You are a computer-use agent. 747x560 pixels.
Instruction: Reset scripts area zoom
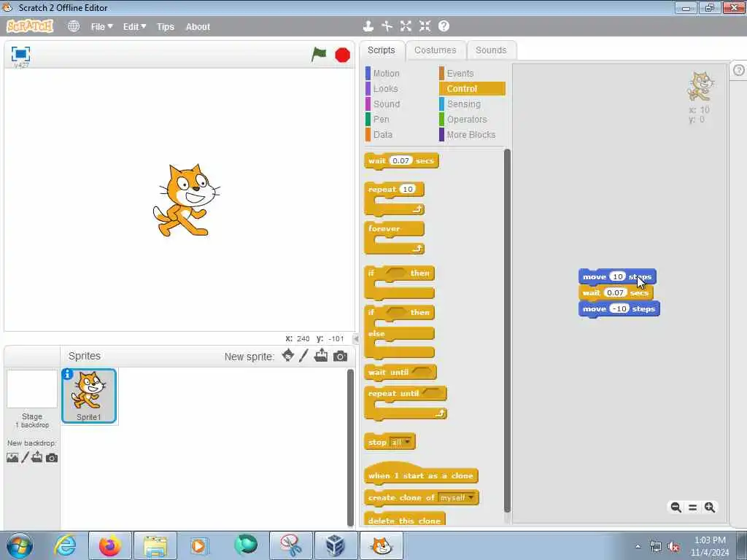(x=693, y=507)
